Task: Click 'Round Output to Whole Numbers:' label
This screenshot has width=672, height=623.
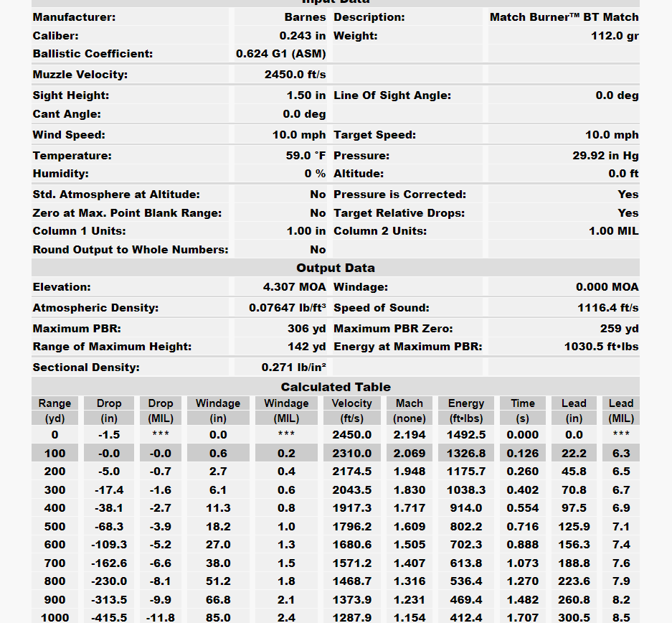Action: click(x=131, y=250)
